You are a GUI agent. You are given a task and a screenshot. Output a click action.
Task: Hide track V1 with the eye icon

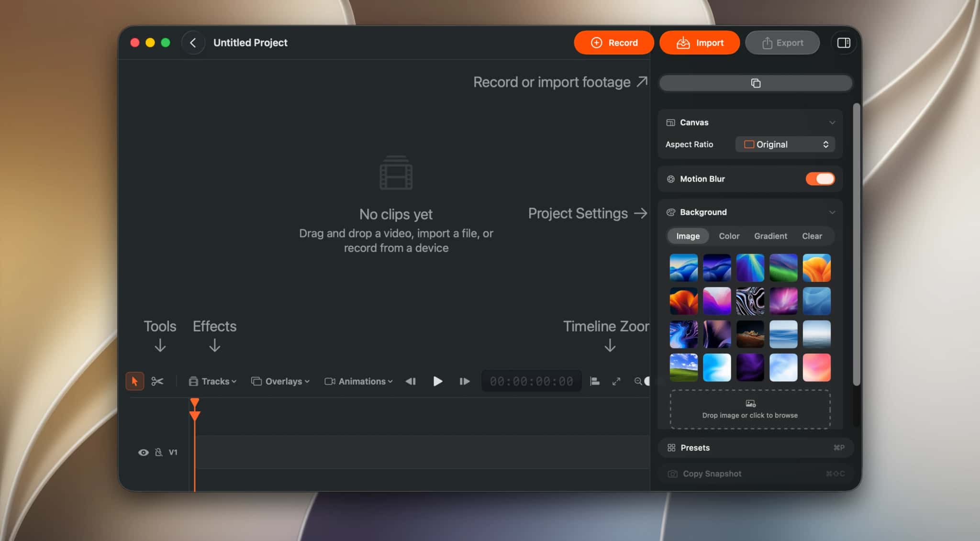[x=143, y=452]
